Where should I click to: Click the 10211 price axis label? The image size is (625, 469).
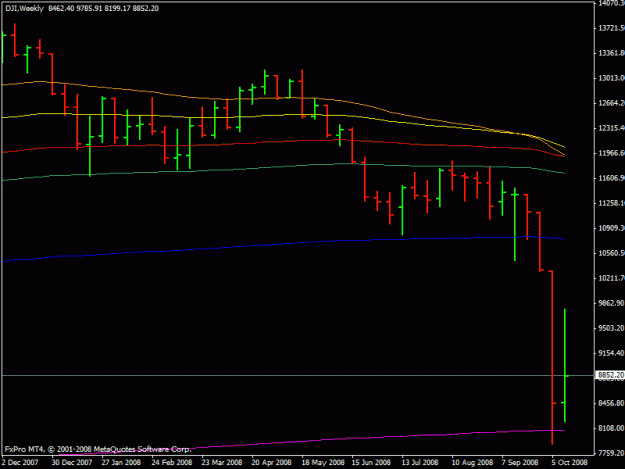click(611, 278)
